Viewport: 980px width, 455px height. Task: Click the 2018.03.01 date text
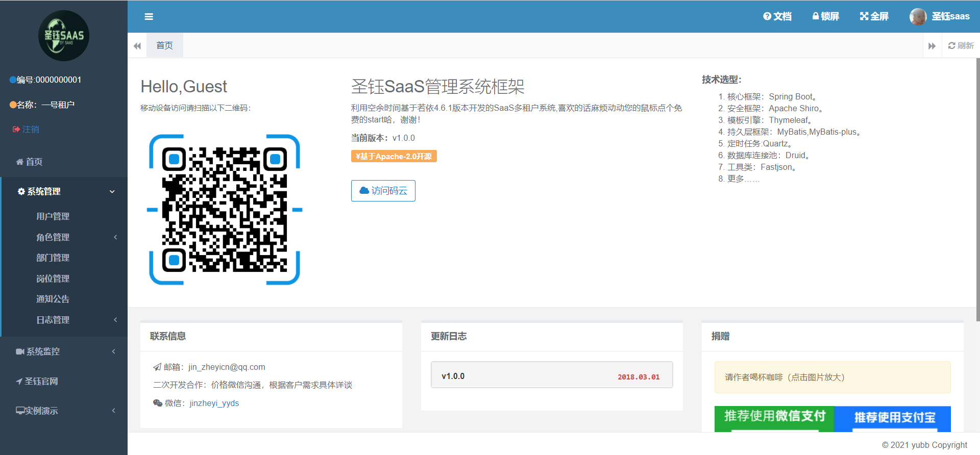pyautogui.click(x=639, y=377)
